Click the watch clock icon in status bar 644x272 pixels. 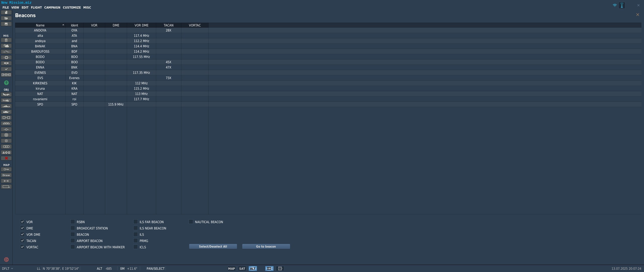click(x=280, y=268)
